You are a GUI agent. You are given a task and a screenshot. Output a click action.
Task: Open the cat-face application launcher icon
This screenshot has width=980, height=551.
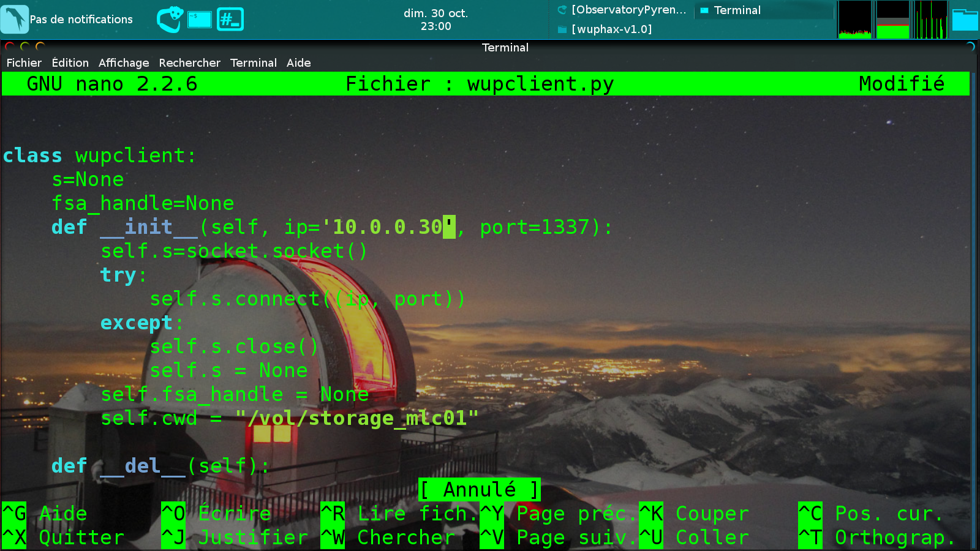coord(170,19)
